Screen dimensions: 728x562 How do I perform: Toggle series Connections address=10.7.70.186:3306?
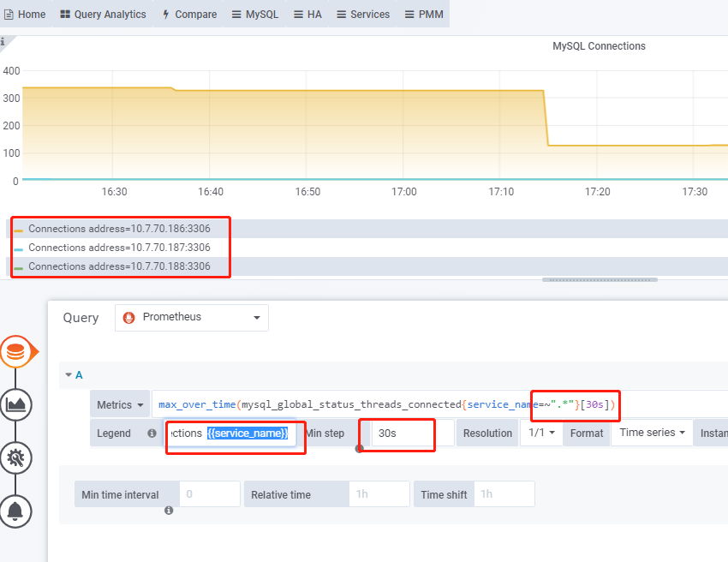pos(119,229)
